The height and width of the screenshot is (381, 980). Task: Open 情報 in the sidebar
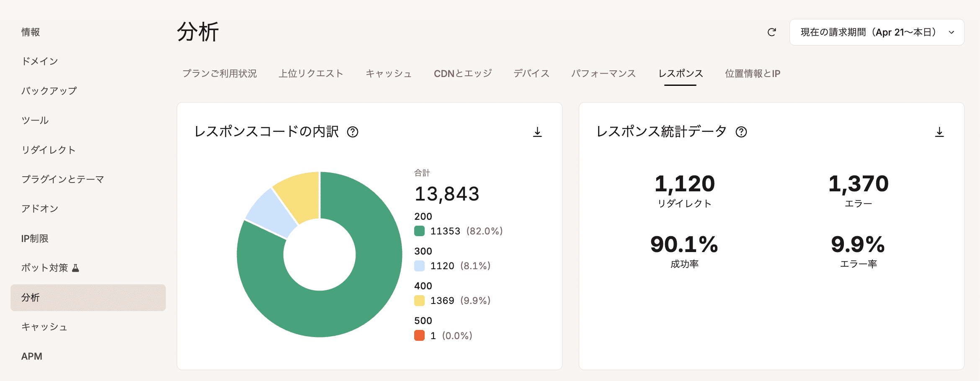point(31,32)
